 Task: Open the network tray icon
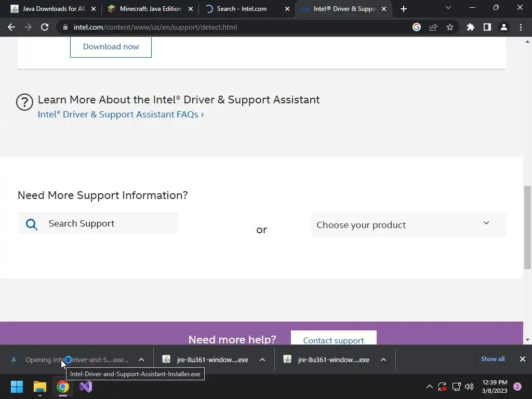click(456, 387)
